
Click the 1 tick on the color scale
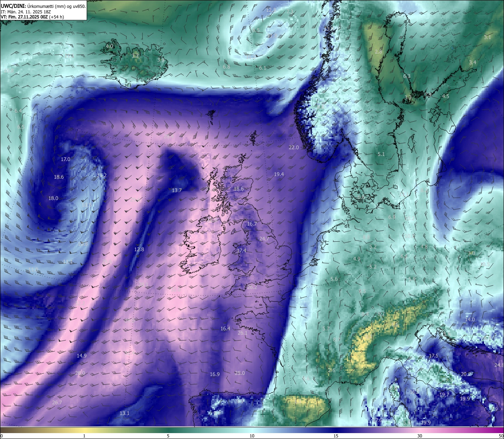click(x=84, y=436)
